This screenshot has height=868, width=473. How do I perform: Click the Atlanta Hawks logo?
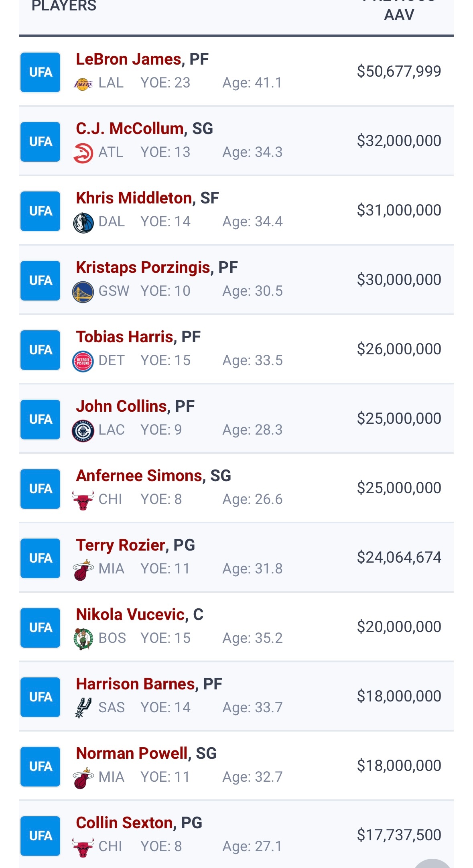[83, 153]
